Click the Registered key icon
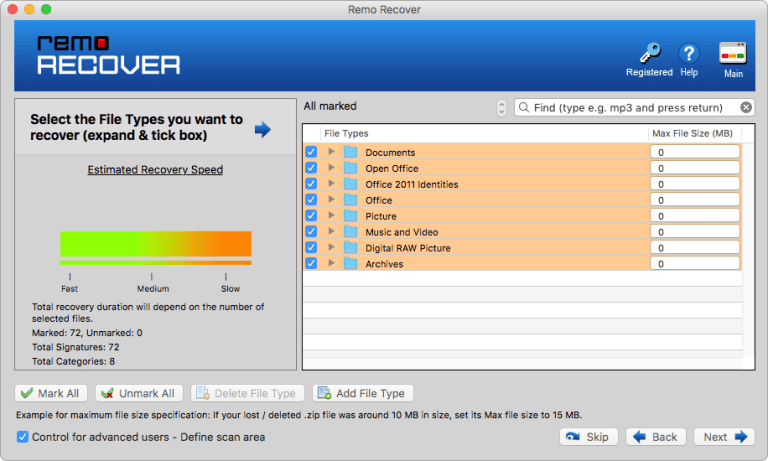 coord(649,53)
